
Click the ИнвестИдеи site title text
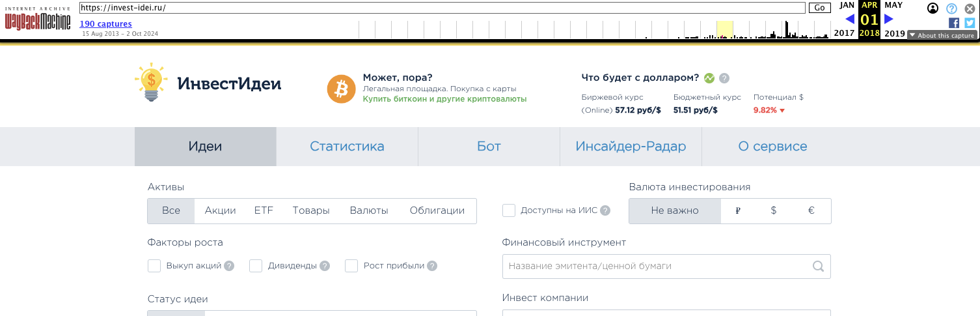[x=229, y=83]
